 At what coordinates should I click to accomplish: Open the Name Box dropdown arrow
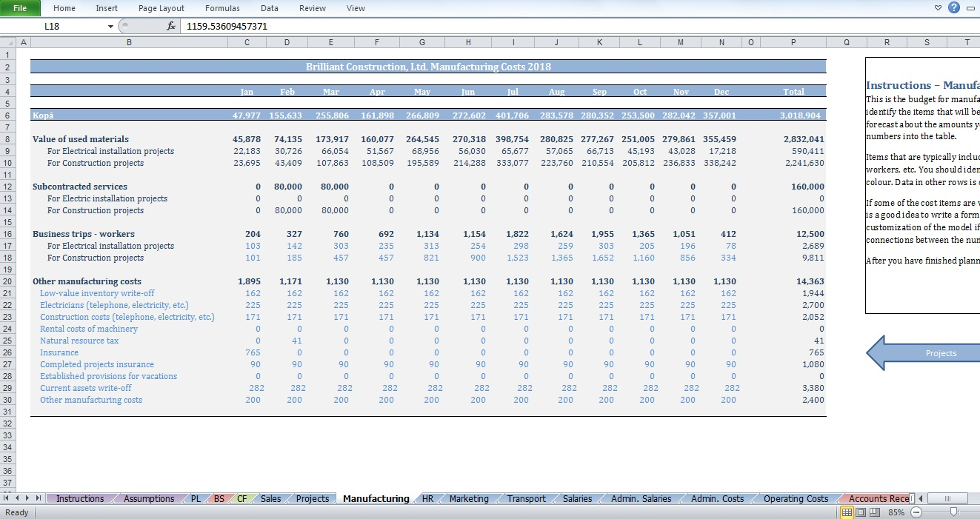click(x=110, y=26)
